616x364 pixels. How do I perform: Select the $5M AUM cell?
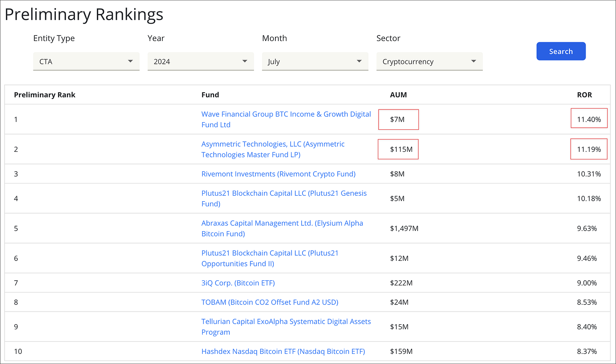click(x=397, y=198)
